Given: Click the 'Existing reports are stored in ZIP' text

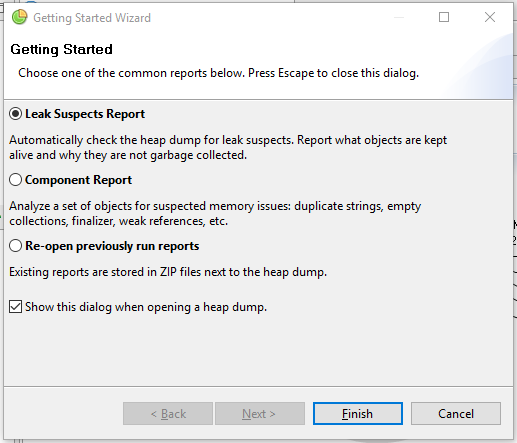Looking at the screenshot, I should [x=168, y=272].
